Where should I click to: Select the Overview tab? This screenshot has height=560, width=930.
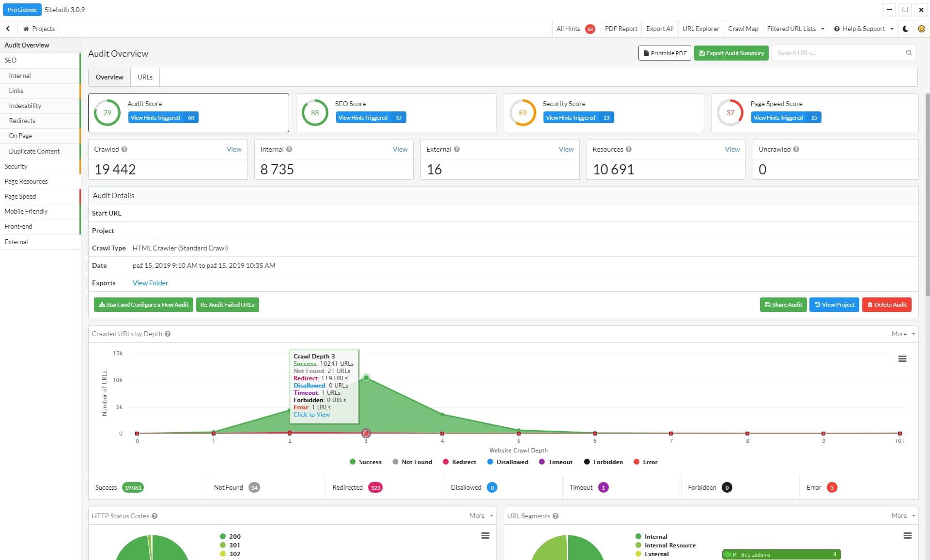pos(109,77)
